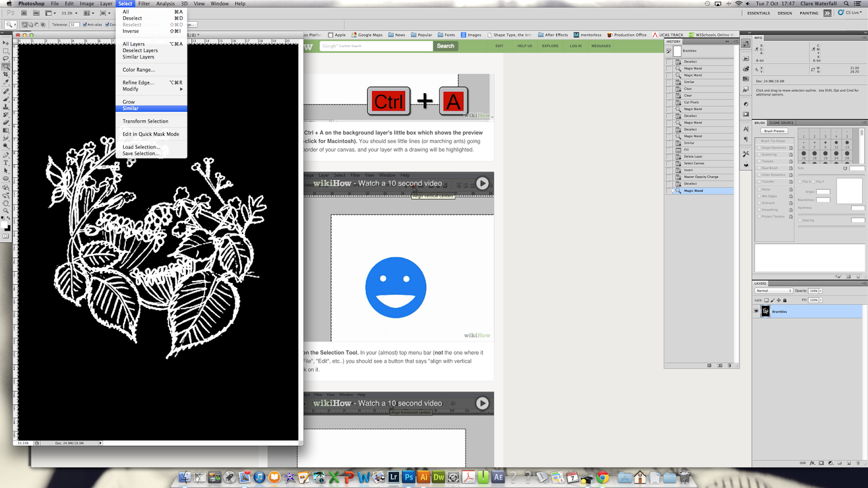Select the Pen tool
The image size is (868, 488).
[6, 155]
